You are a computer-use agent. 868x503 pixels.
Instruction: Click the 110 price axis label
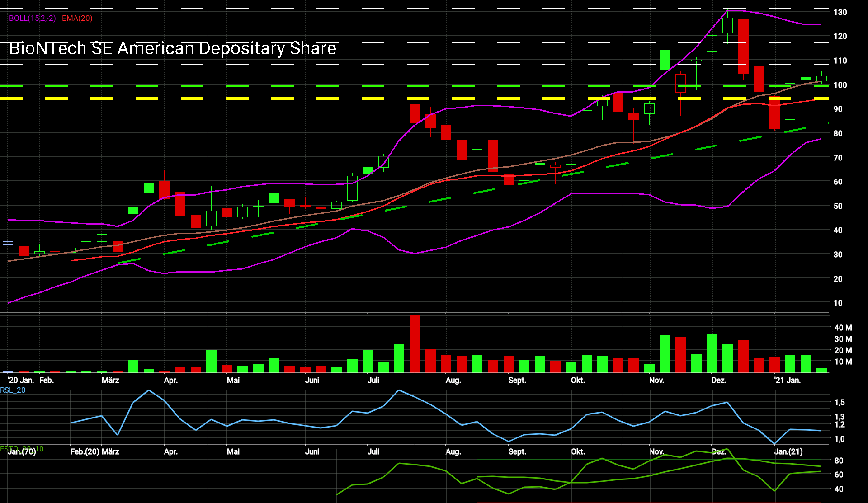840,61
